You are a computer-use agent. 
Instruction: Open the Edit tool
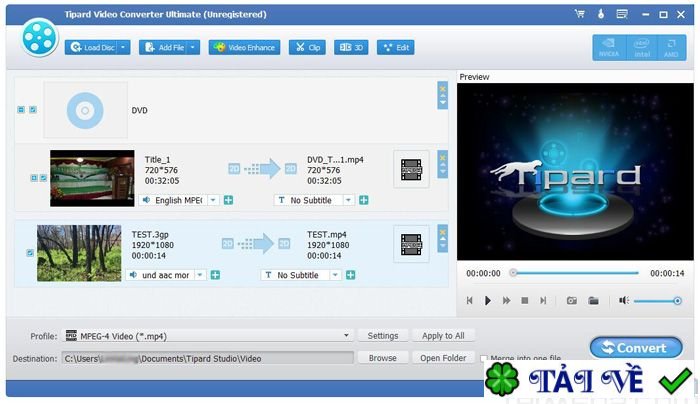(x=396, y=47)
